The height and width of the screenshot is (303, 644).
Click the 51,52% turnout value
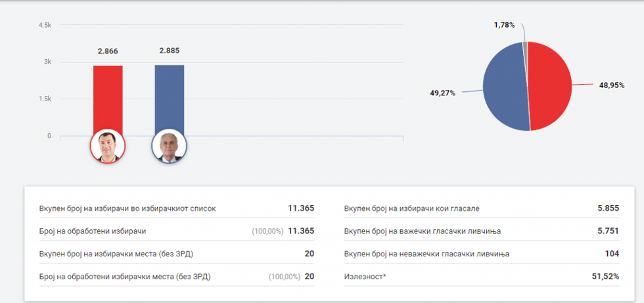605,277
